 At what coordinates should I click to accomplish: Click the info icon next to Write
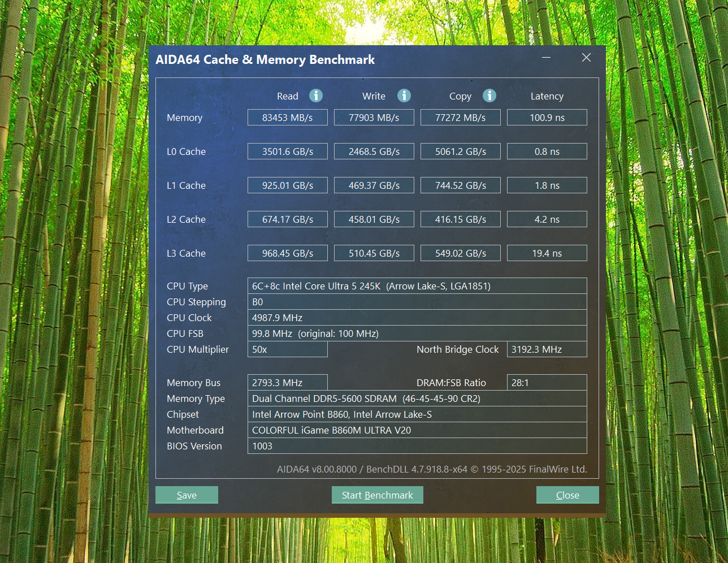(404, 96)
